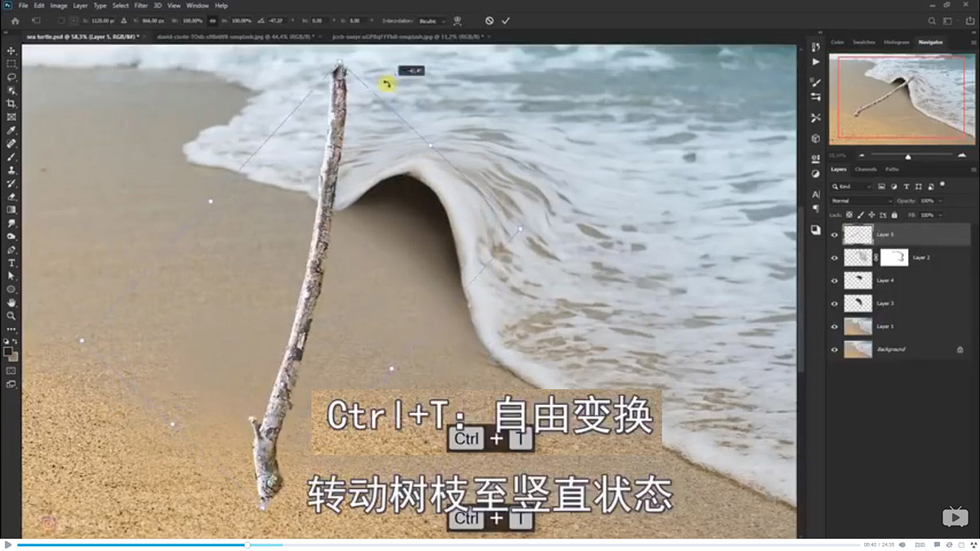
Task: Select the Eraser tool
Action: (11, 196)
